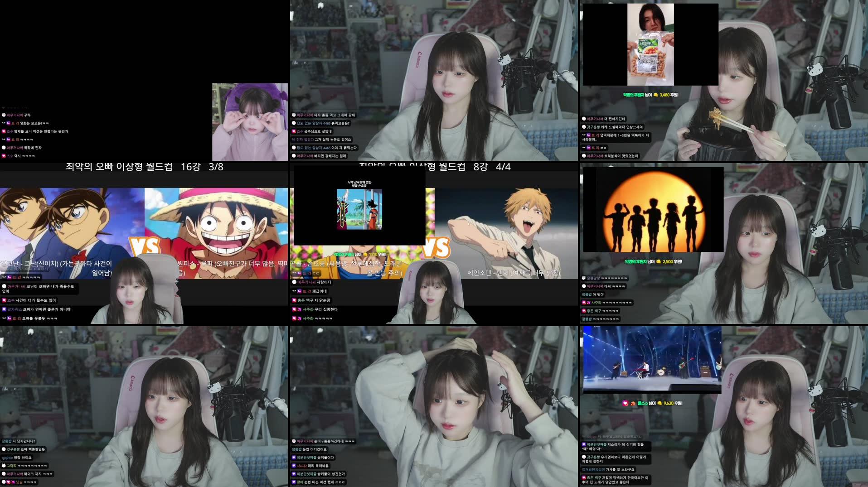Screen dimensions: 868x487
Task: Expand the snack package overlay video
Action: tap(650, 43)
